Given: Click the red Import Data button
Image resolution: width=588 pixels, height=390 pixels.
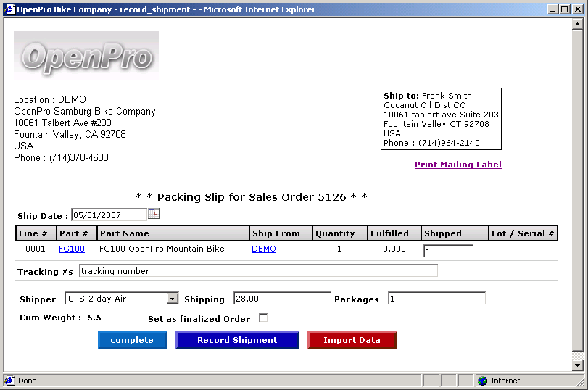Looking at the screenshot, I should pos(352,340).
